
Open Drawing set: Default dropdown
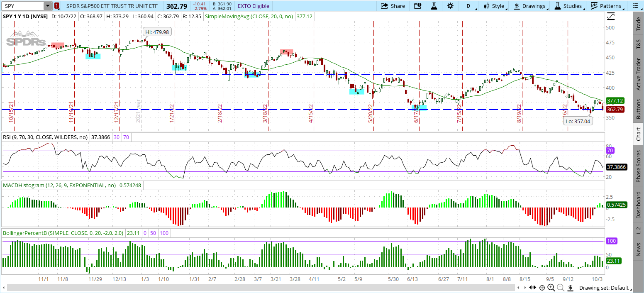click(605, 288)
